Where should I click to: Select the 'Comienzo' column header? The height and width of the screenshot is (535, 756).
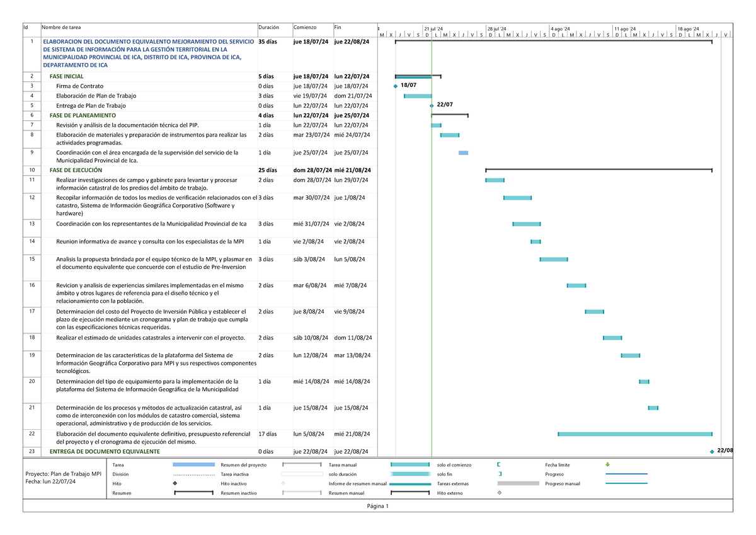tap(305, 27)
